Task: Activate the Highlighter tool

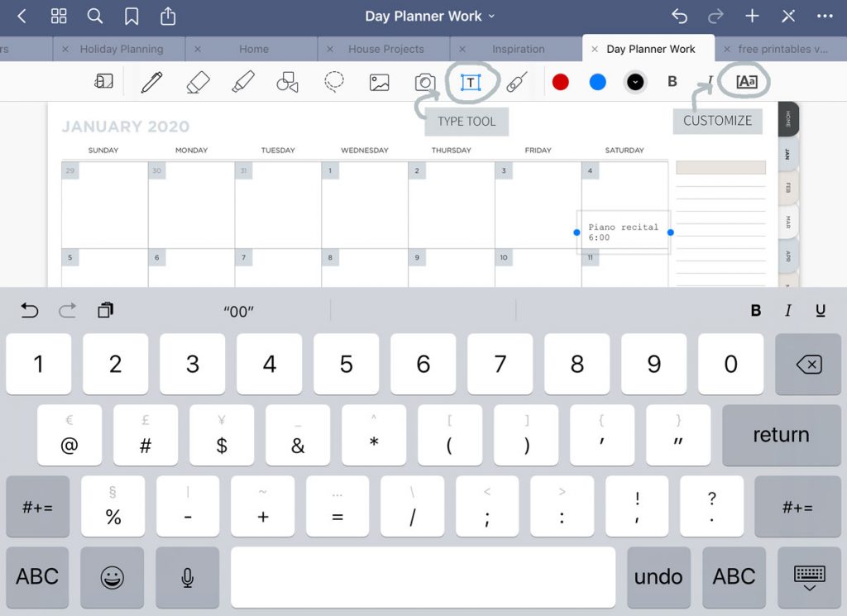Action: coord(244,82)
